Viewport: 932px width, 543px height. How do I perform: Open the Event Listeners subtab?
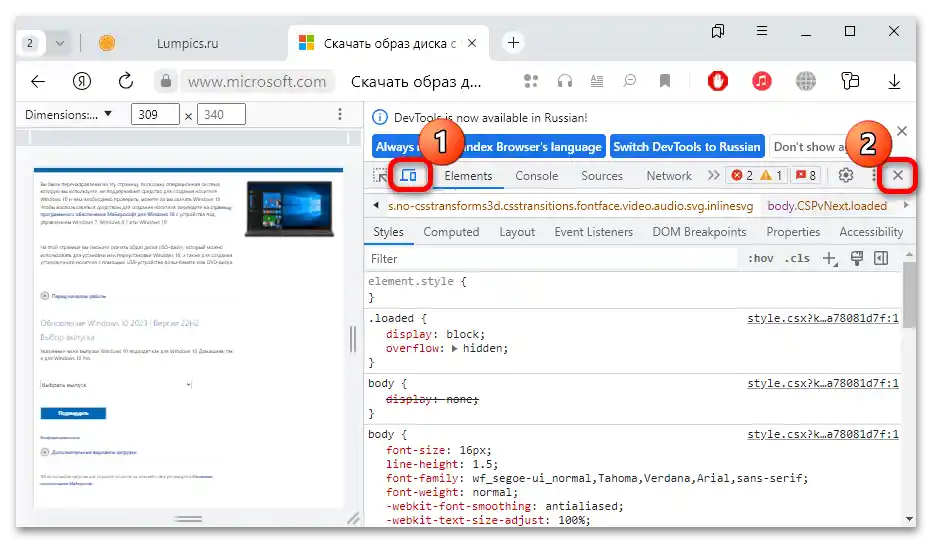(593, 232)
